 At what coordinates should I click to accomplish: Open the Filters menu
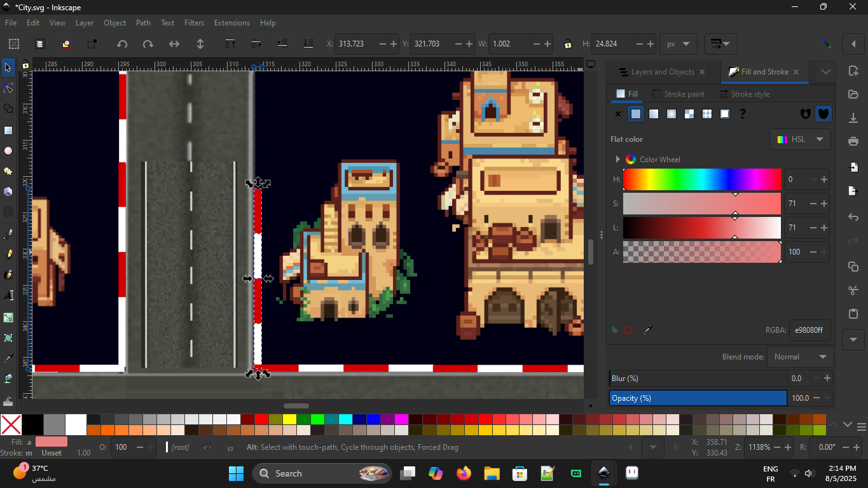pyautogui.click(x=194, y=22)
